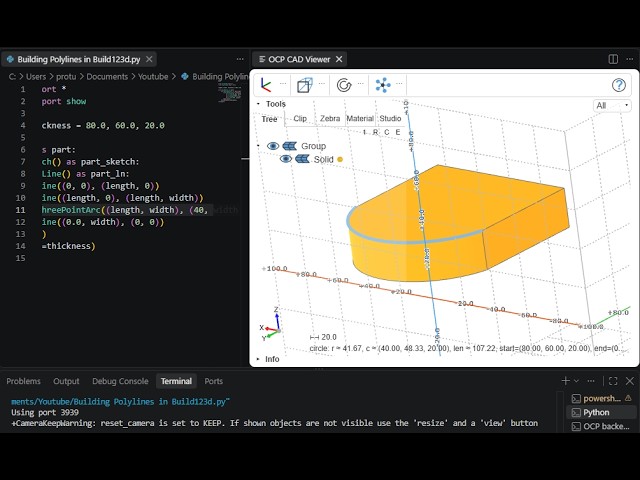Select the Python terminal entry
The height and width of the screenshot is (480, 640).
click(602, 412)
